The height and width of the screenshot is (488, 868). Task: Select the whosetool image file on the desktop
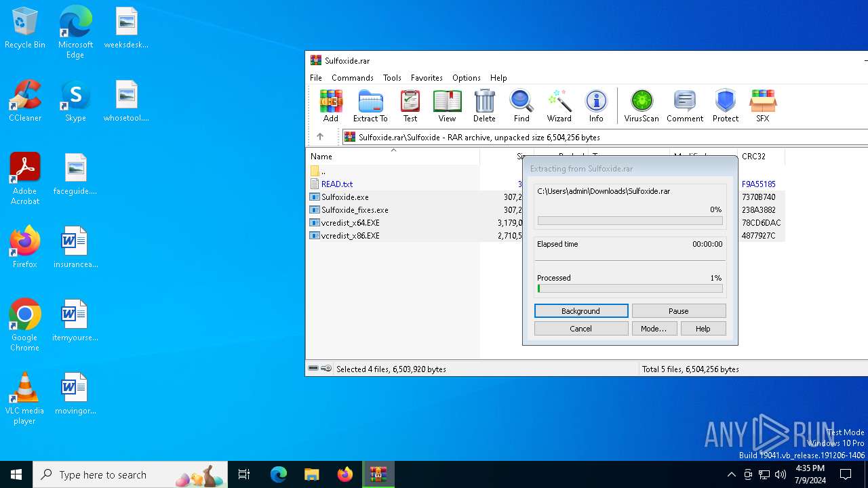pos(126,102)
